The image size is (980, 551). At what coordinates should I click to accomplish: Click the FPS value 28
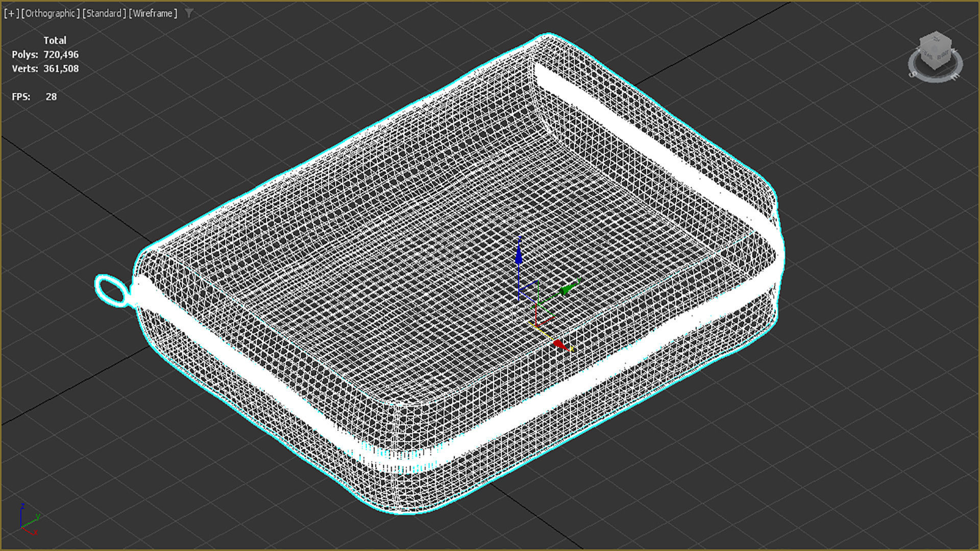(x=51, y=97)
